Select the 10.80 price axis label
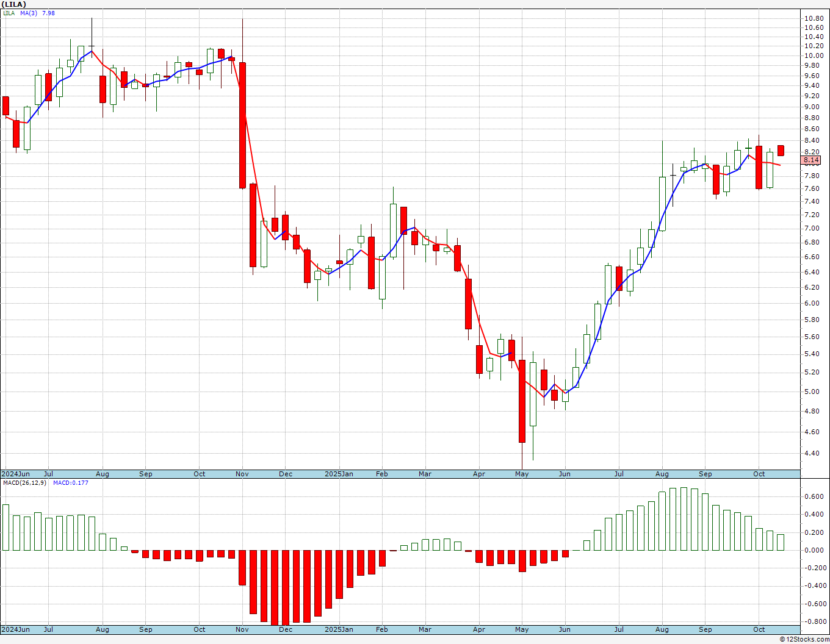The width and height of the screenshot is (830, 644). coord(814,19)
